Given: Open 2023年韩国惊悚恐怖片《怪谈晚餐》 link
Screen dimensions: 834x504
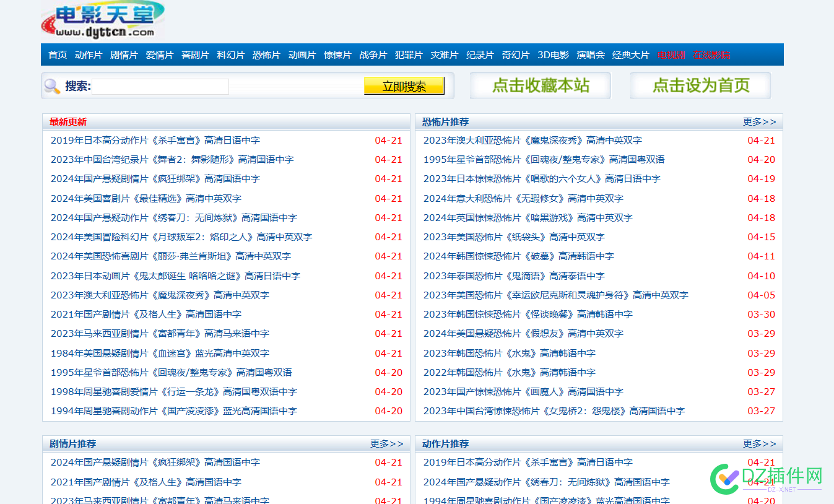Looking at the screenshot, I should tap(528, 315).
